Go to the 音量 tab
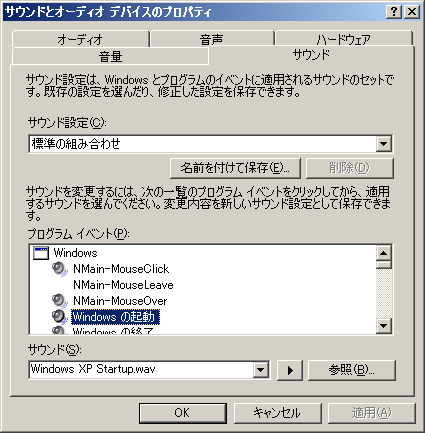 pos(110,56)
